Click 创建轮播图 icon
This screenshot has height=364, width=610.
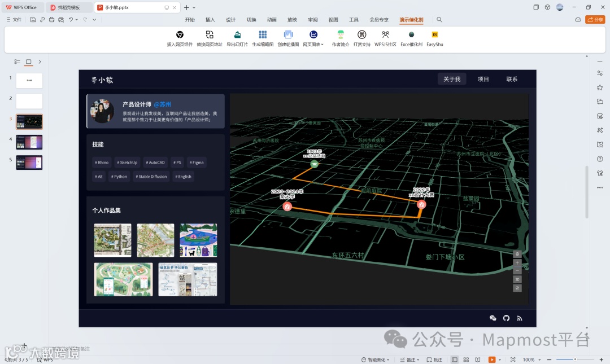(288, 35)
